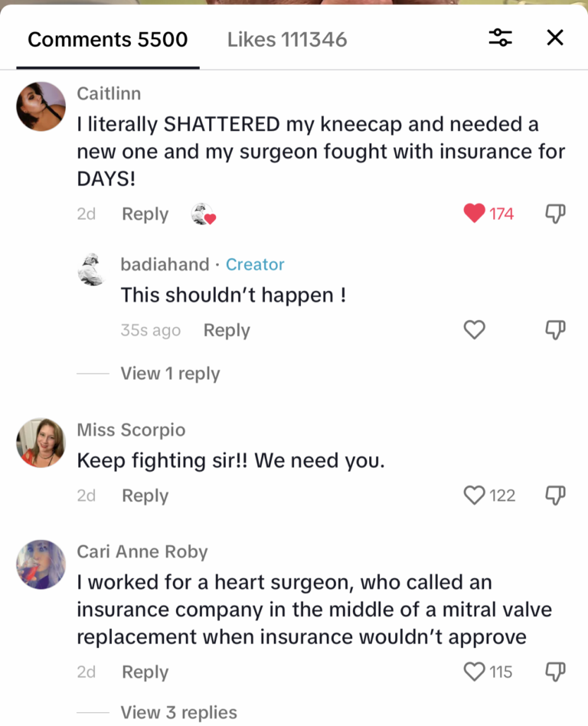
Task: Like badiahand's reply
Action: pos(474,330)
